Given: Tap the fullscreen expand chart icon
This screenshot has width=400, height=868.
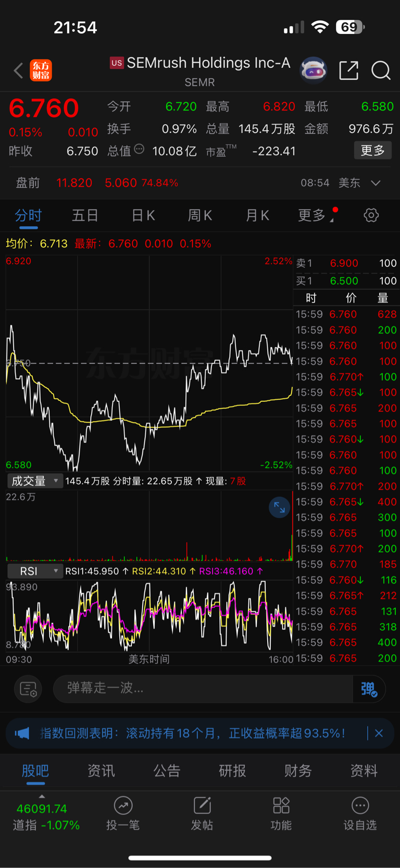Looking at the screenshot, I should point(280,507).
